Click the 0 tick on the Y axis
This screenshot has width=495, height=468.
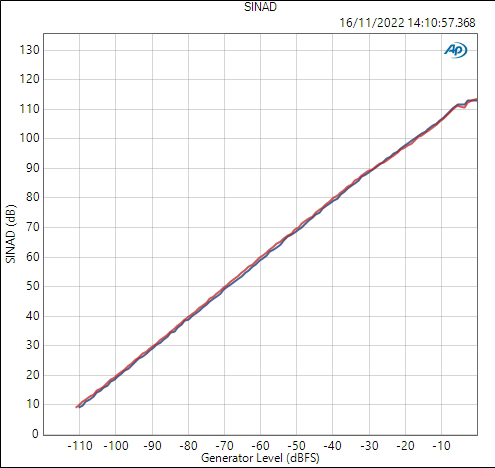tap(35, 434)
